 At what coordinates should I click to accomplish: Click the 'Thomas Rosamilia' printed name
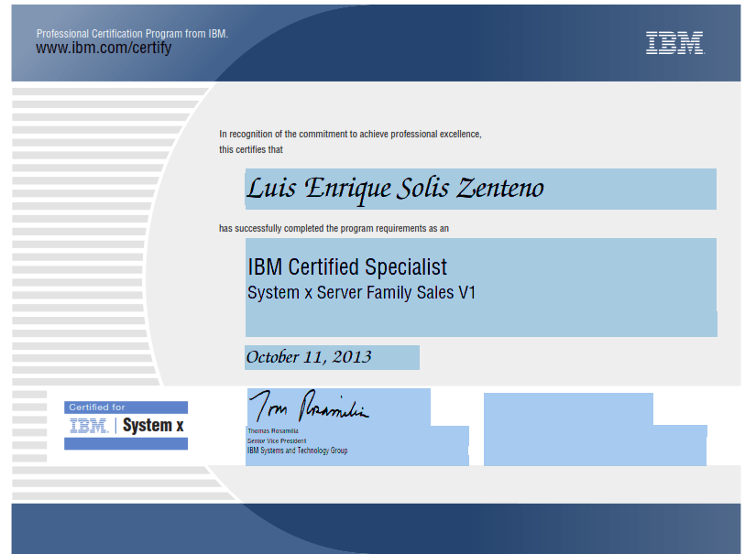click(x=273, y=430)
